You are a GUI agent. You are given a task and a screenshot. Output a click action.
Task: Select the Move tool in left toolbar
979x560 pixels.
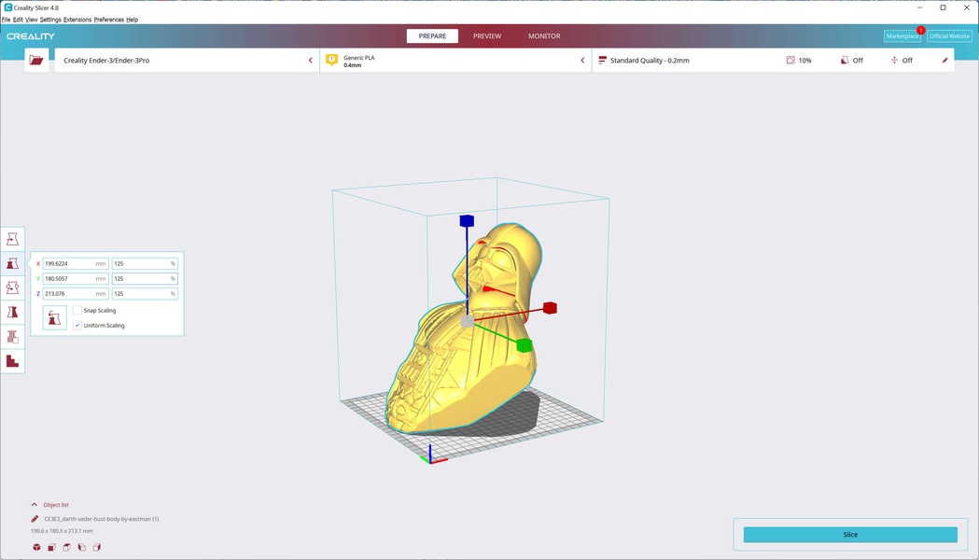(x=12, y=240)
